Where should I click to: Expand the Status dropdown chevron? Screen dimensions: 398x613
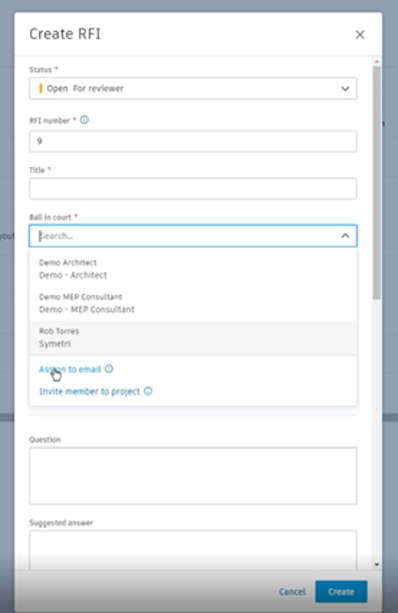345,88
